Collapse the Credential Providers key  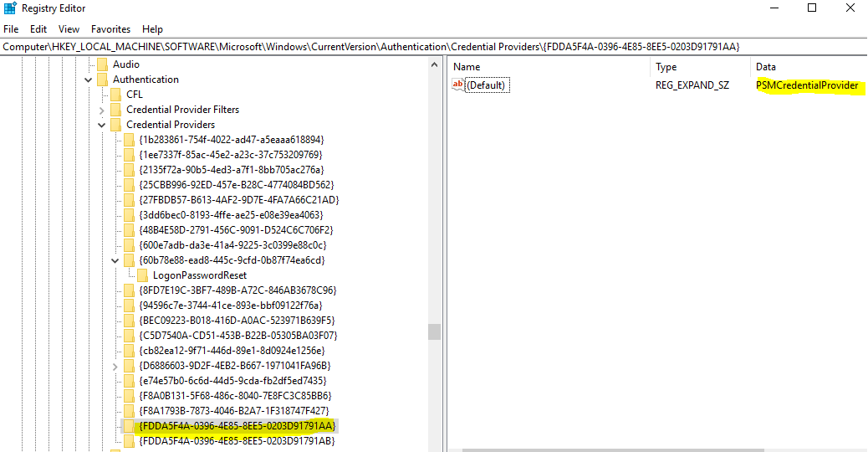coord(102,126)
